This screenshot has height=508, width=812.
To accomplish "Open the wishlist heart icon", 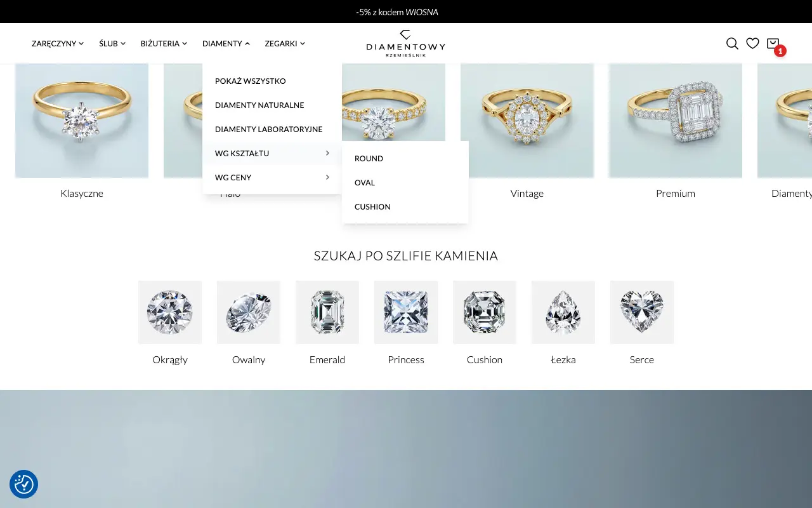I will point(752,44).
